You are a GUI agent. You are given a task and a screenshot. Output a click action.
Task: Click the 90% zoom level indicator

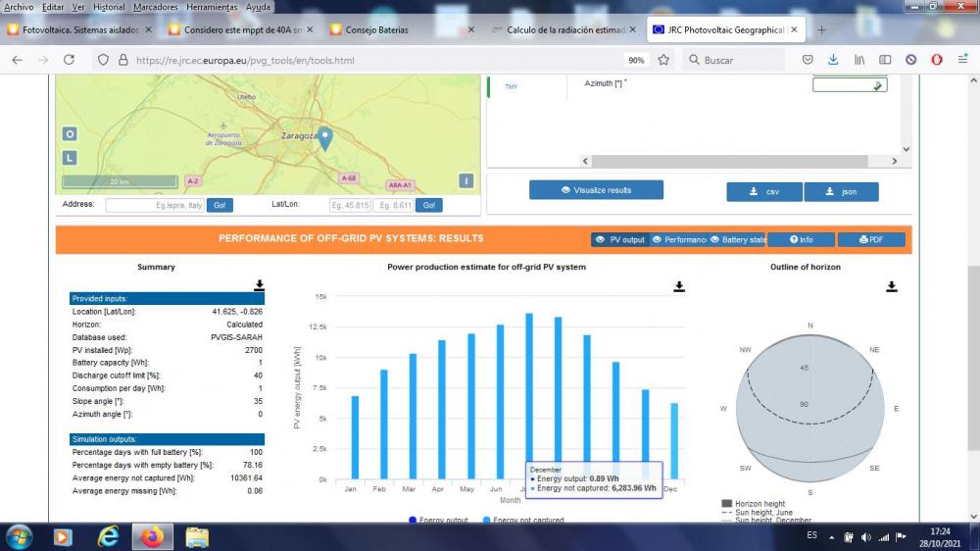pyautogui.click(x=636, y=60)
